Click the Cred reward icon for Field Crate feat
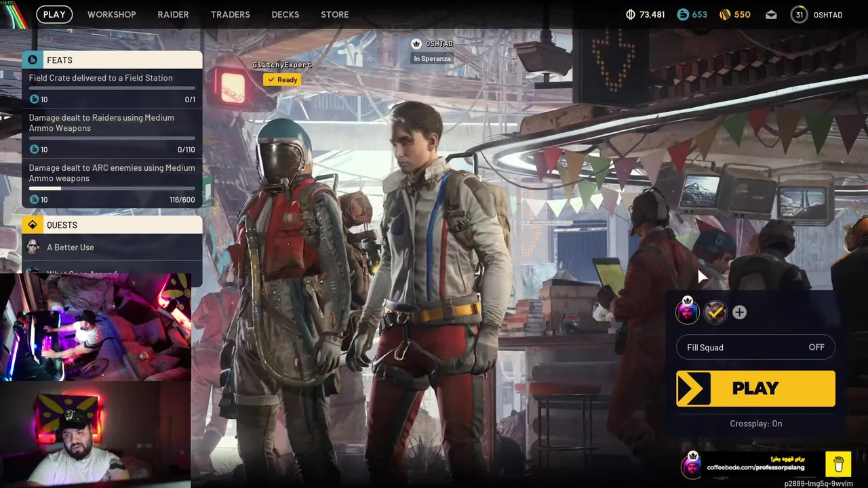The width and height of the screenshot is (868, 488). pyautogui.click(x=35, y=100)
